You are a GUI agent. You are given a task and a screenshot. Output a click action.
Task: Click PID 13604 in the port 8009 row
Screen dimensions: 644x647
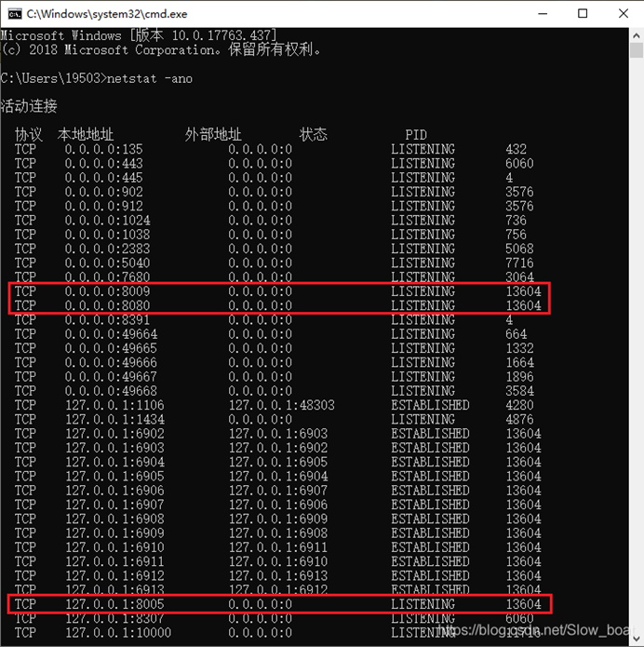[x=524, y=291]
